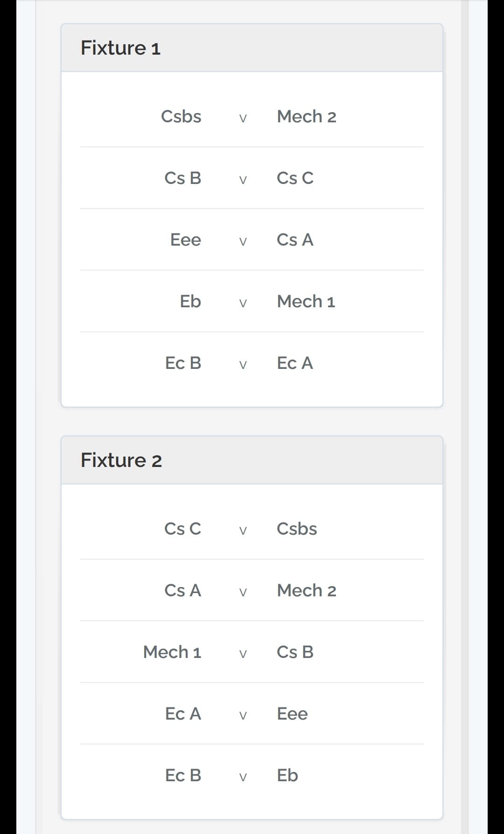Choose Eb team in Fixture 1
Image resolution: width=504 pixels, height=834 pixels.
click(190, 301)
